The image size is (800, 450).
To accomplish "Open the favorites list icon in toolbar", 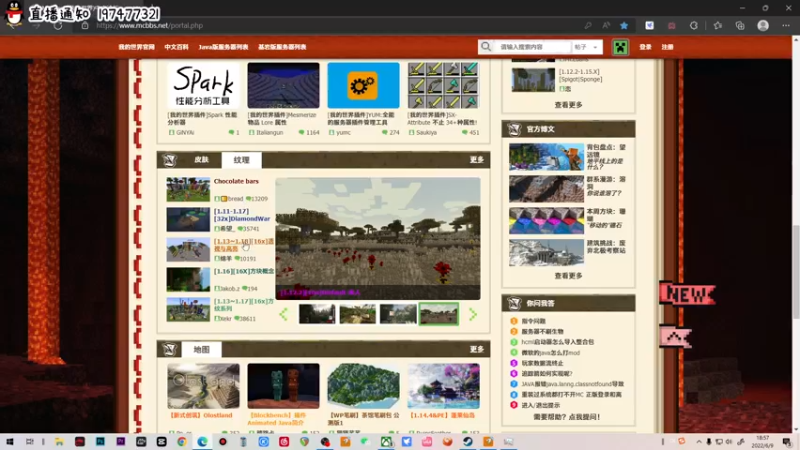I will coord(718,26).
